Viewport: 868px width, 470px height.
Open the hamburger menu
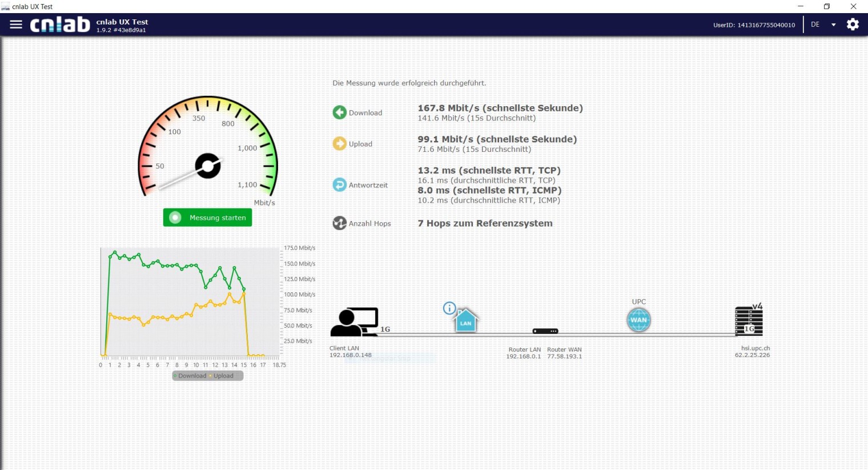(16, 25)
